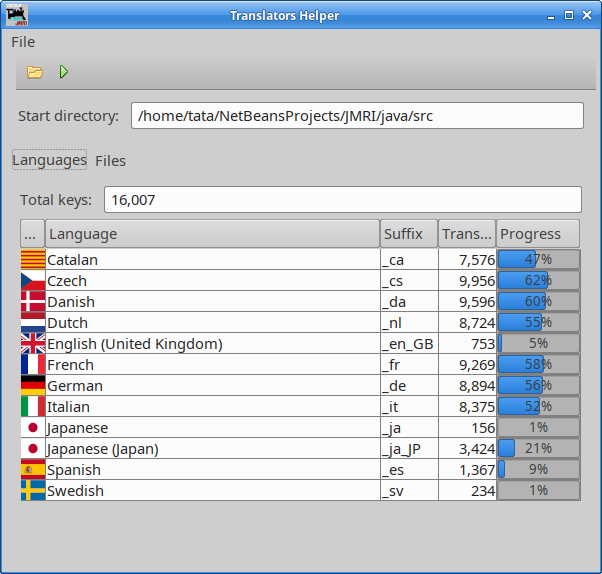This screenshot has height=574, width=602.
Task: Click the German flag icon
Action: tap(33, 386)
